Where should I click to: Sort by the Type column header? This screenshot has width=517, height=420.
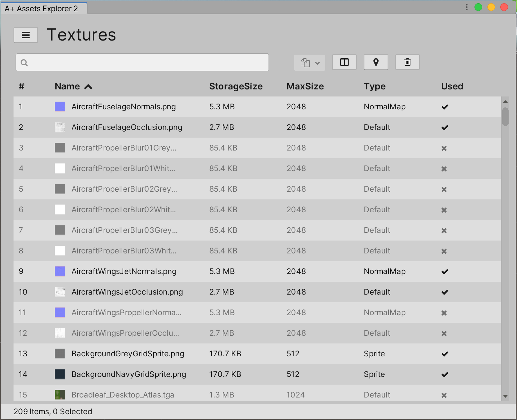375,86
